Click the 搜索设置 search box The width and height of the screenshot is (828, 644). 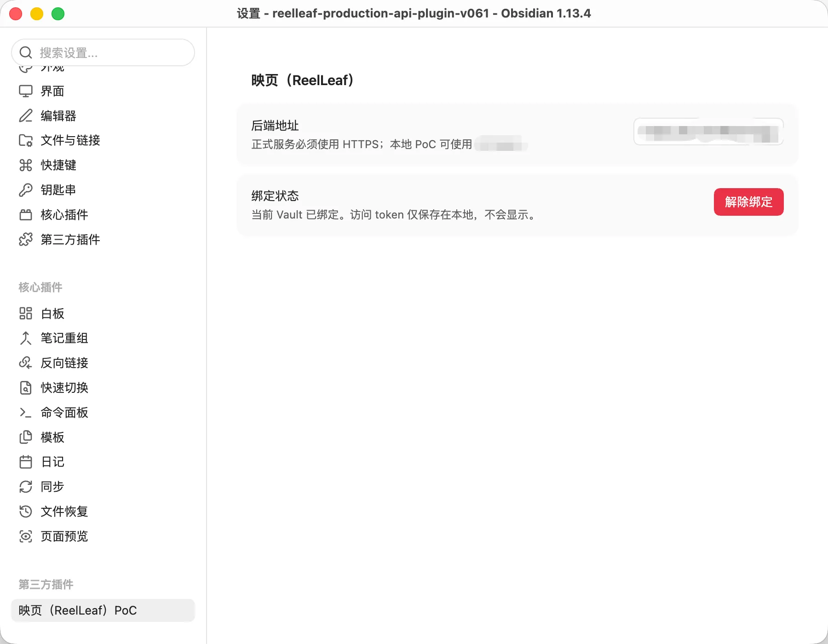click(103, 52)
